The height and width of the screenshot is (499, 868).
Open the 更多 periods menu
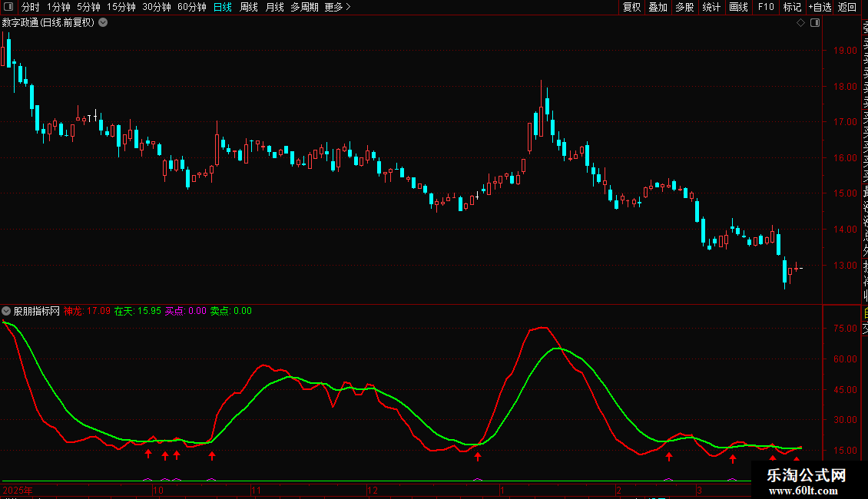point(337,7)
